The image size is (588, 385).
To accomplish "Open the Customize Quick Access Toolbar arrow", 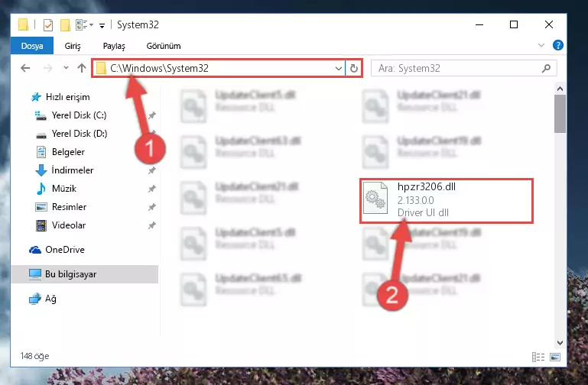I will (x=102, y=25).
